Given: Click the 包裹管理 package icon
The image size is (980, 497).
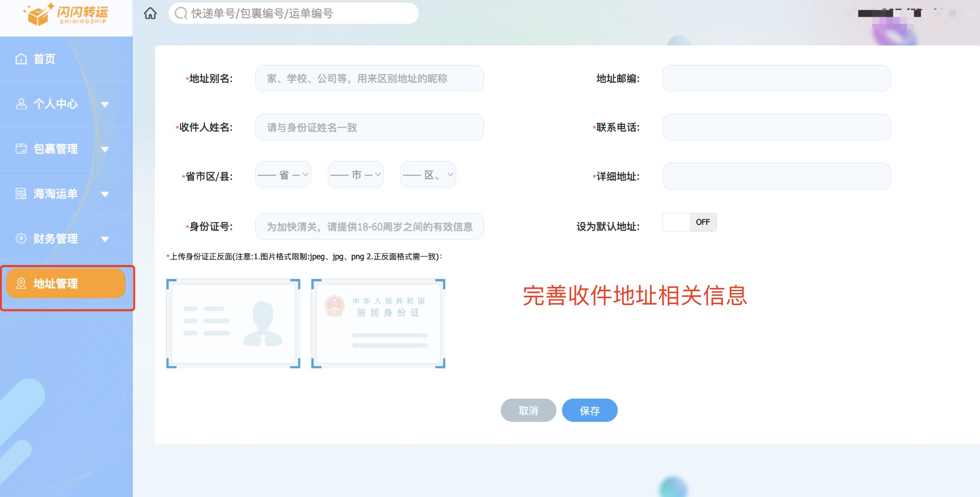Looking at the screenshot, I should coord(21,149).
